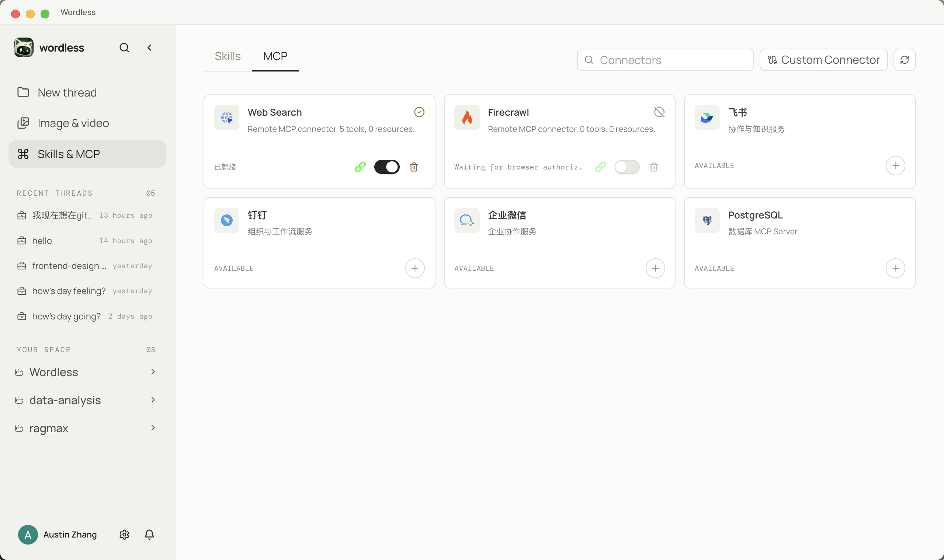Open Image & video section
The height and width of the screenshot is (560, 944).
(87, 123)
